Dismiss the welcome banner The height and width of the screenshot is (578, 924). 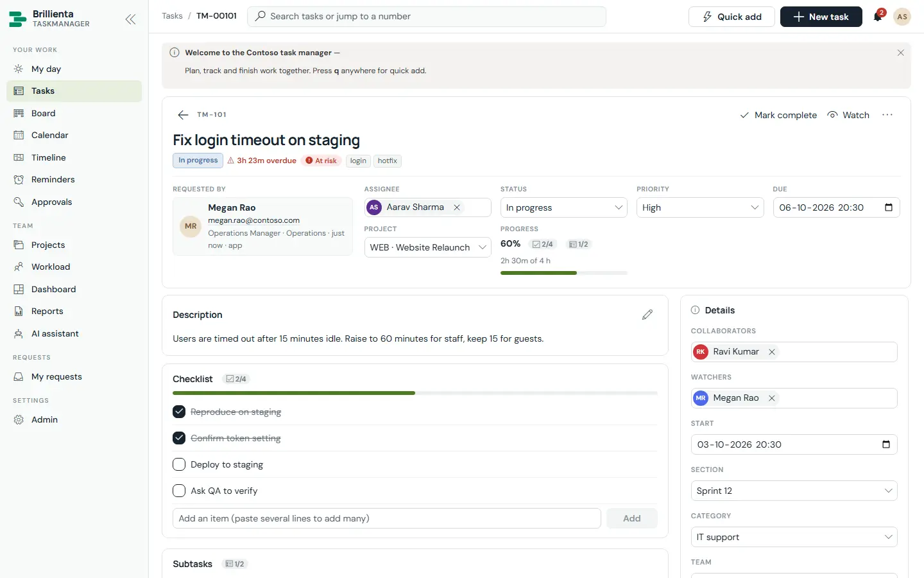tap(900, 53)
